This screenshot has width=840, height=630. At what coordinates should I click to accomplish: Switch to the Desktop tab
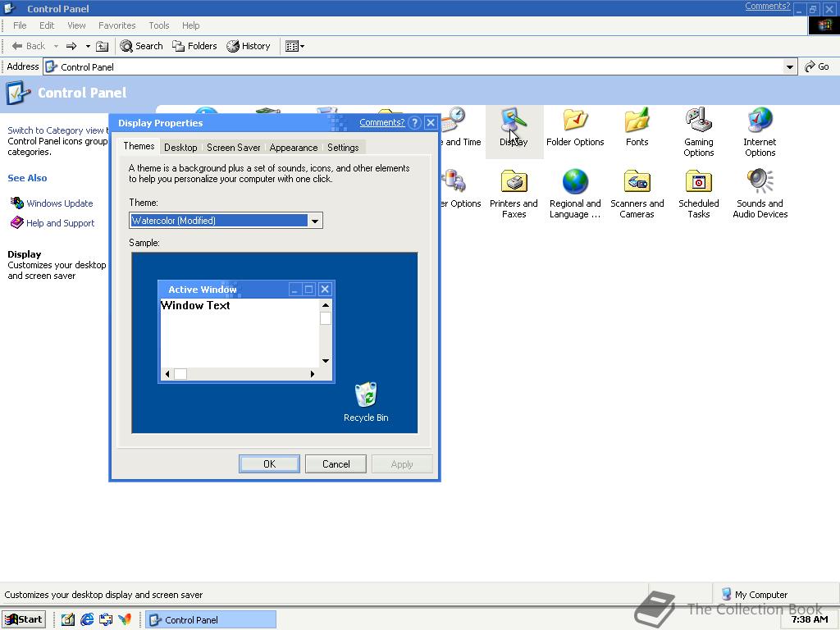click(x=180, y=148)
